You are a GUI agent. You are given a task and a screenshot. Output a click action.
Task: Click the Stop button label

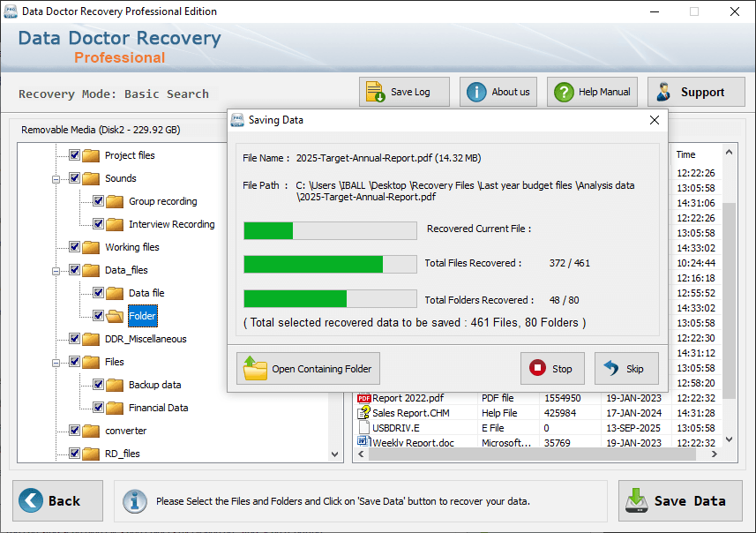pyautogui.click(x=562, y=369)
